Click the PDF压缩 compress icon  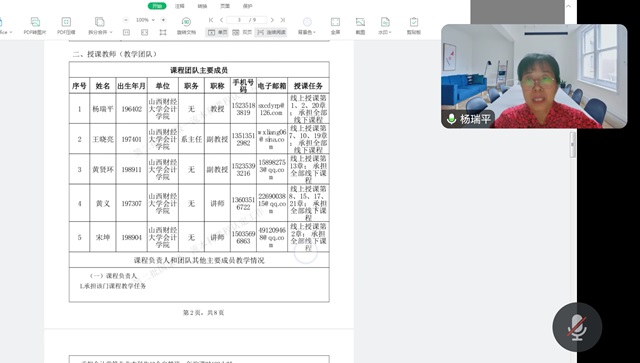click(66, 22)
